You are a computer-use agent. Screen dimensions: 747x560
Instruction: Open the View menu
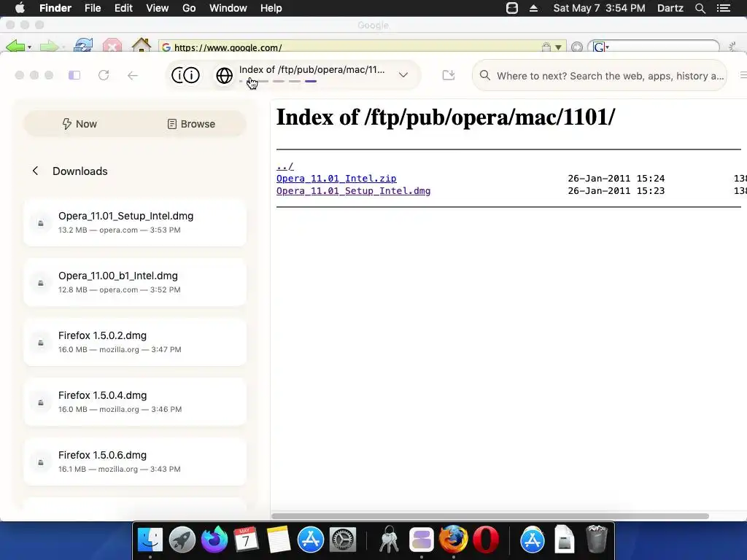pos(158,8)
